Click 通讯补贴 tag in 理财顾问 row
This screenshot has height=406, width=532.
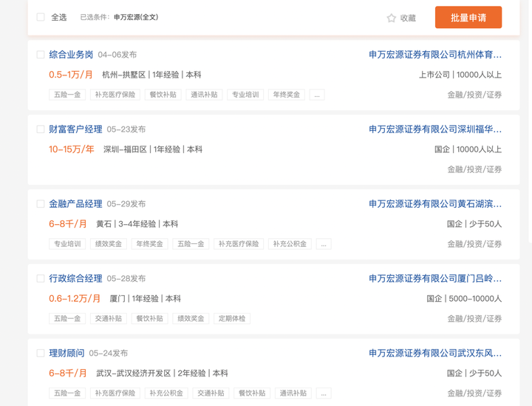coord(293,393)
